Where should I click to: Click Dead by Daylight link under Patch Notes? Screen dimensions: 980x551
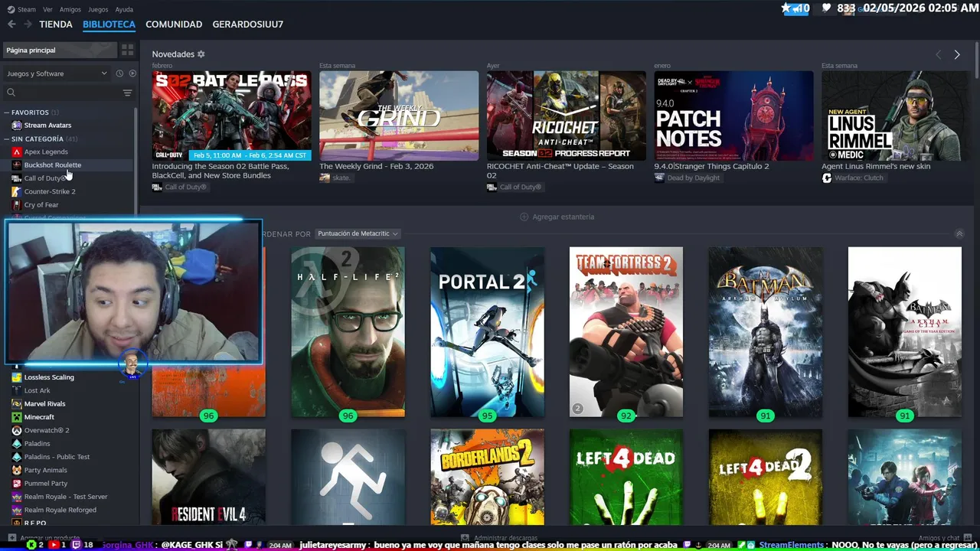click(687, 178)
